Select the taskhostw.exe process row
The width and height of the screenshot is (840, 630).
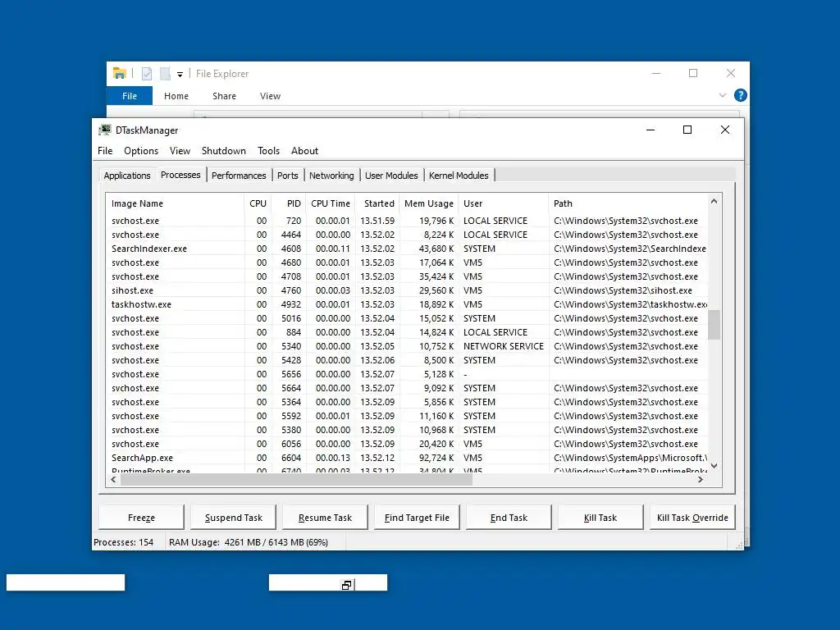407,304
